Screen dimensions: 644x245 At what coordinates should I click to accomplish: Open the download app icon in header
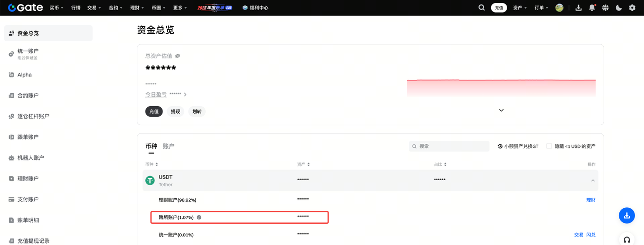click(579, 8)
